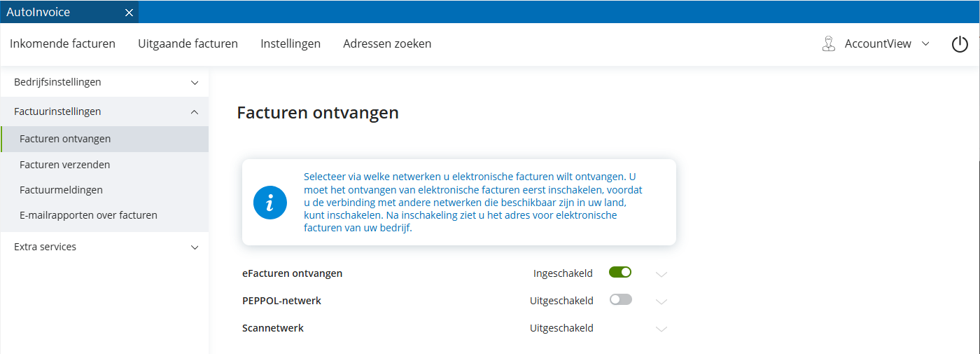980x354 pixels.
Task: Expand the Extra services section
Action: coord(195,247)
